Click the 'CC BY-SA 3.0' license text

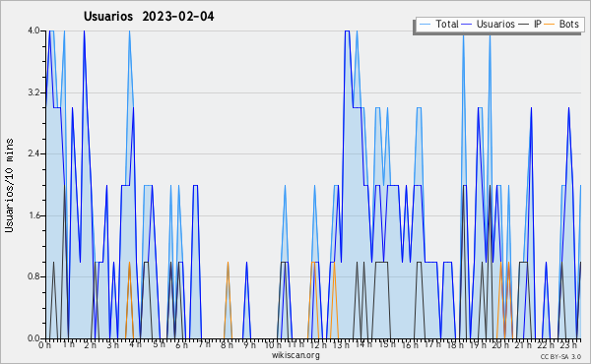pyautogui.click(x=560, y=357)
